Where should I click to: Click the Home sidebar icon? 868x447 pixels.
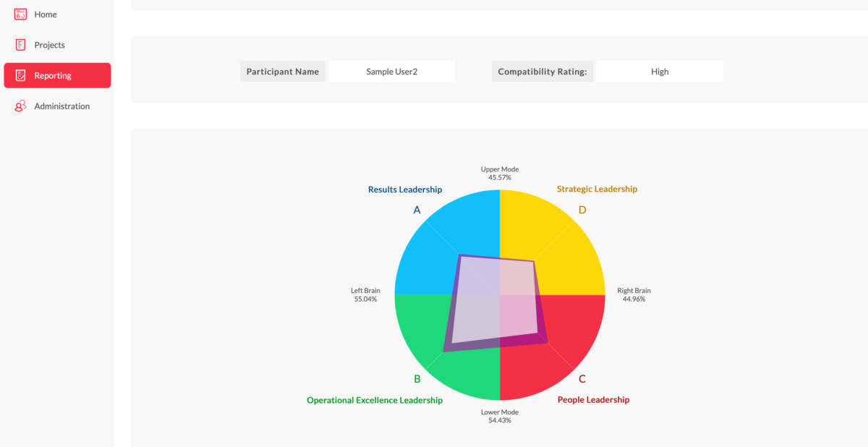click(20, 14)
